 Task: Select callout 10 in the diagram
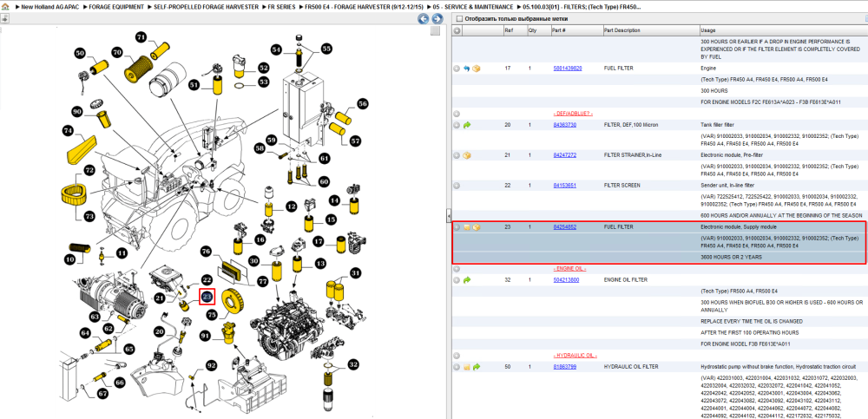pyautogui.click(x=70, y=259)
